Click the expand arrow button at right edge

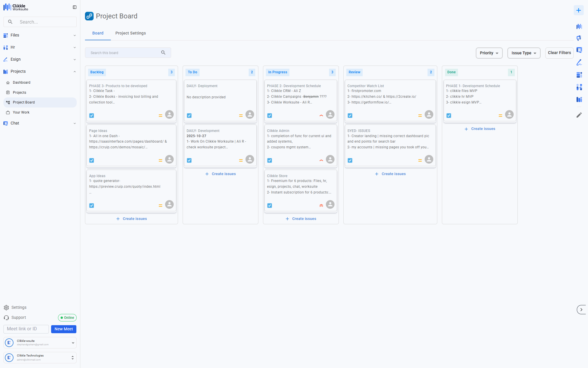point(581,310)
